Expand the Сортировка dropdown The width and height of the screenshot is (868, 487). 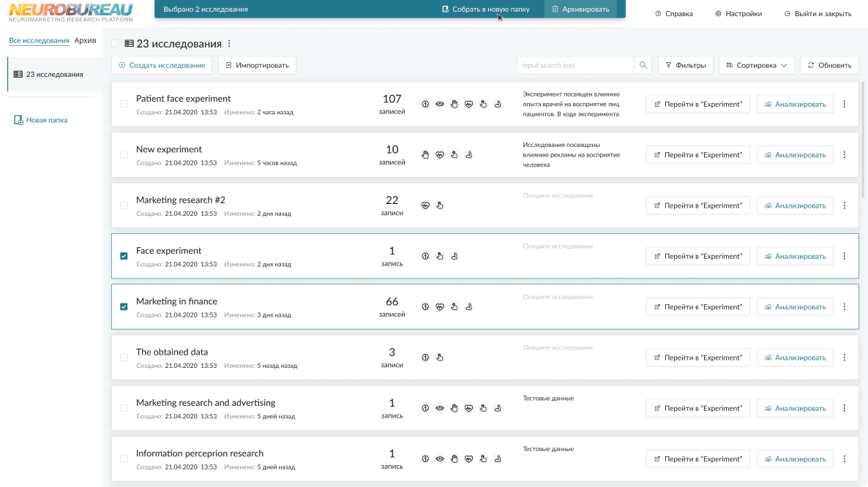(756, 65)
